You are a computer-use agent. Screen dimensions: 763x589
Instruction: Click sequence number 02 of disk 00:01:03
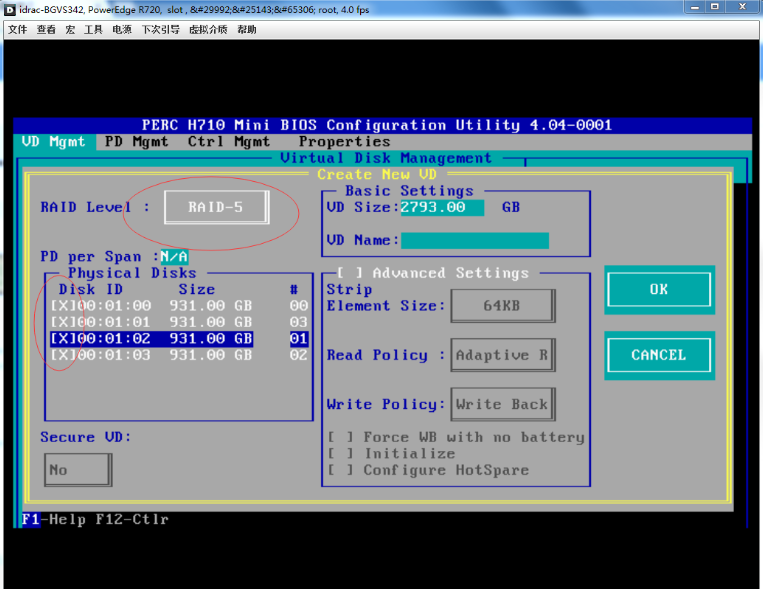click(x=299, y=355)
